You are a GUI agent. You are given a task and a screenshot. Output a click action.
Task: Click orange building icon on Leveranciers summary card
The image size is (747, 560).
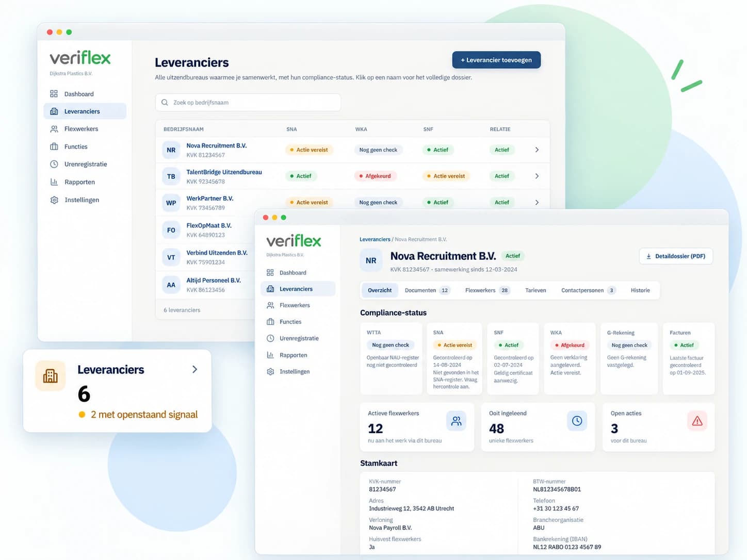point(50,375)
